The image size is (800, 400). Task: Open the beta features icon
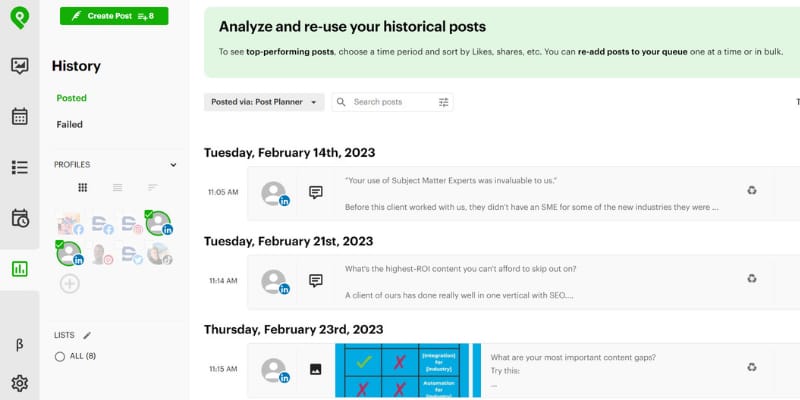[x=19, y=345]
